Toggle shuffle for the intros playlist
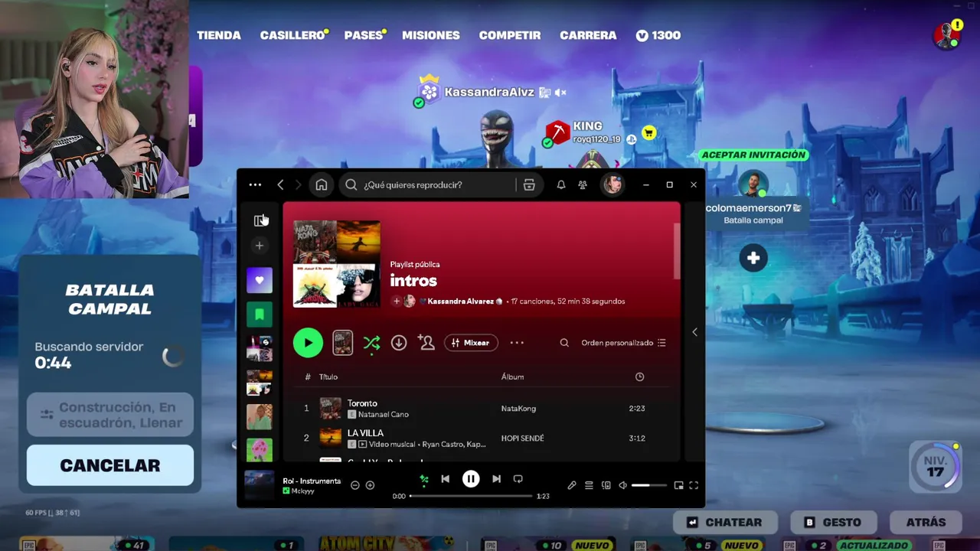This screenshot has width=980, height=551. (x=371, y=343)
